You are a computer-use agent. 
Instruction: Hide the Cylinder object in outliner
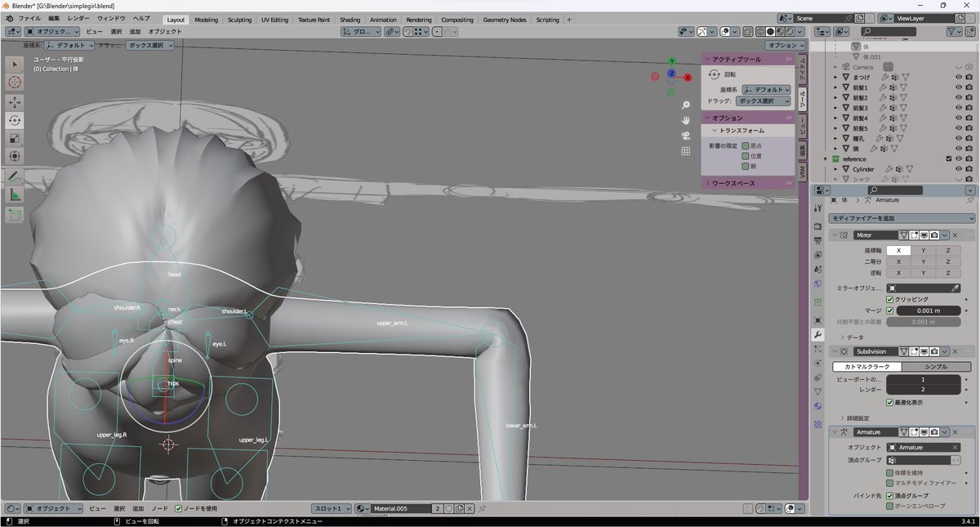point(959,169)
